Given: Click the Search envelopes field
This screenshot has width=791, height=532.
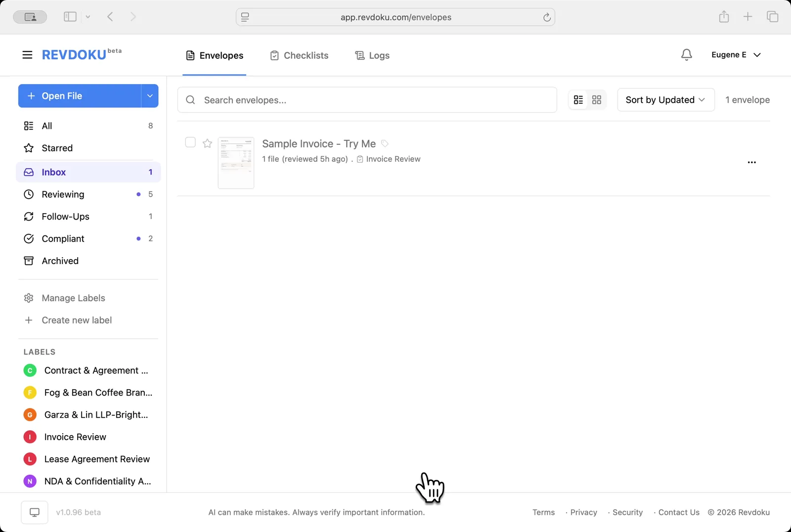Looking at the screenshot, I should [x=367, y=100].
